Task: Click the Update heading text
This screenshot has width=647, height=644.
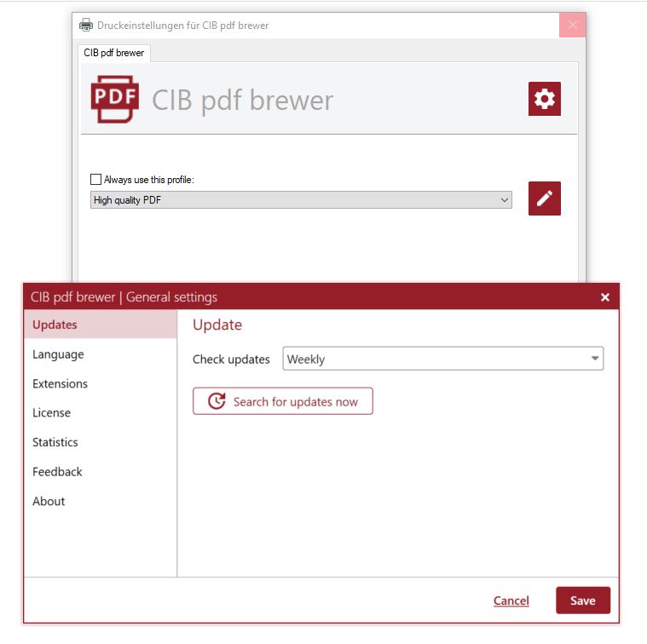Action: point(217,325)
